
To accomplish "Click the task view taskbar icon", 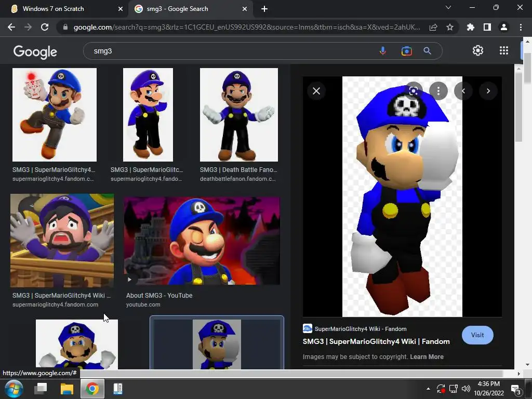I will (x=41, y=389).
